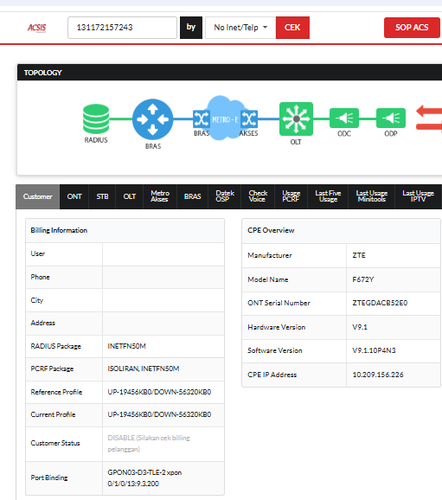Image resolution: width=442 pixels, height=500 pixels.
Task: Click the METRO-E cloud icon
Action: click(225, 119)
